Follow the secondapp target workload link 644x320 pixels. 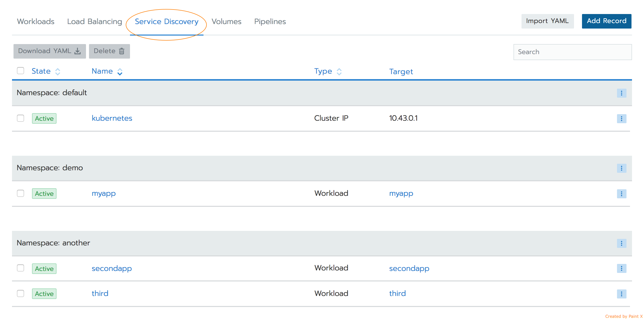[x=409, y=268]
